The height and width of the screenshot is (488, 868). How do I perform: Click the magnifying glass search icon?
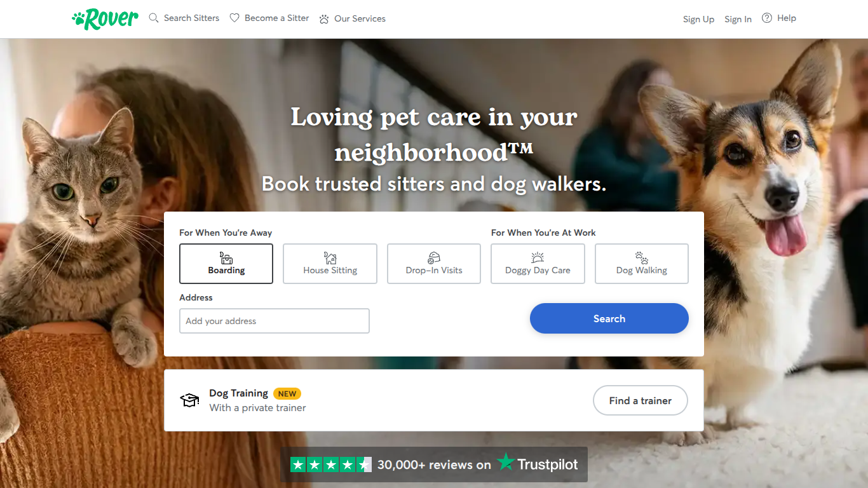[x=154, y=18]
